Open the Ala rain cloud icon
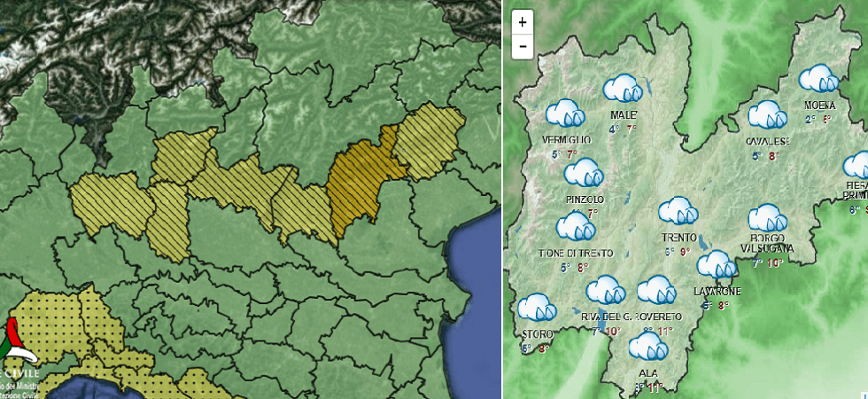This screenshot has width=868, height=399. tap(647, 345)
